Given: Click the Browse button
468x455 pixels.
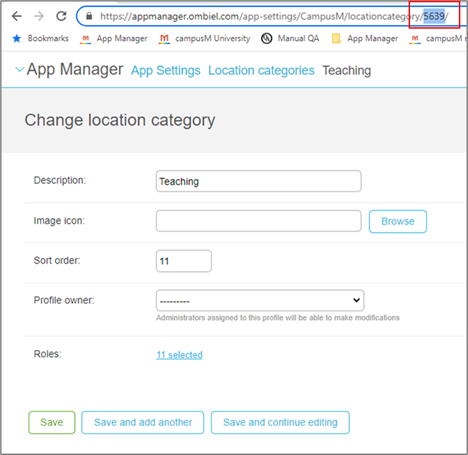Looking at the screenshot, I should pos(398,221).
